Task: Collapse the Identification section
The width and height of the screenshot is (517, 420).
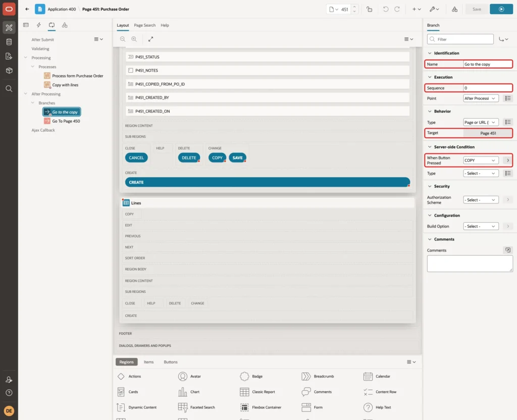Action: pos(430,53)
